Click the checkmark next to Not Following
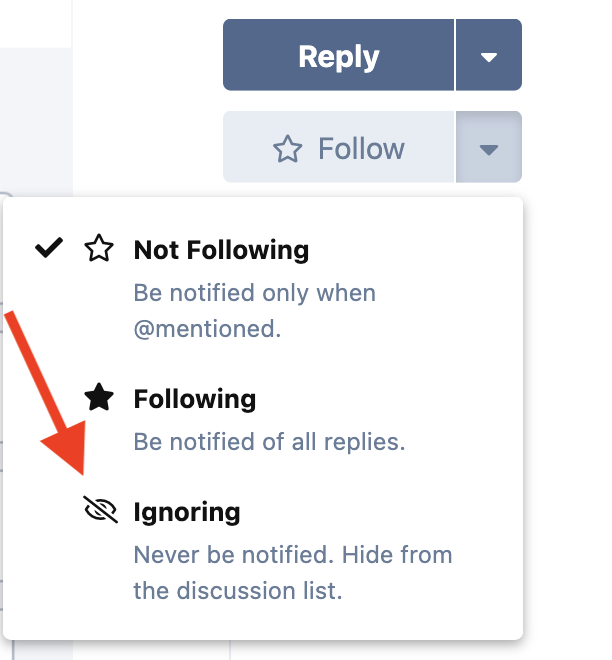The image size is (612, 660). point(49,248)
